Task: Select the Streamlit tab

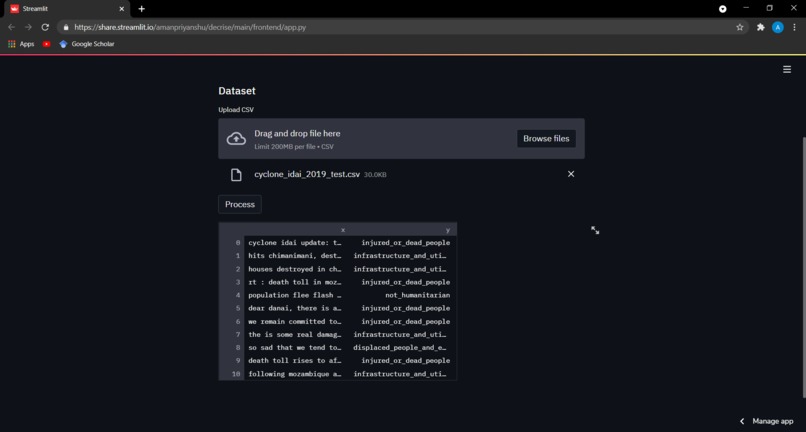Action: click(67, 9)
